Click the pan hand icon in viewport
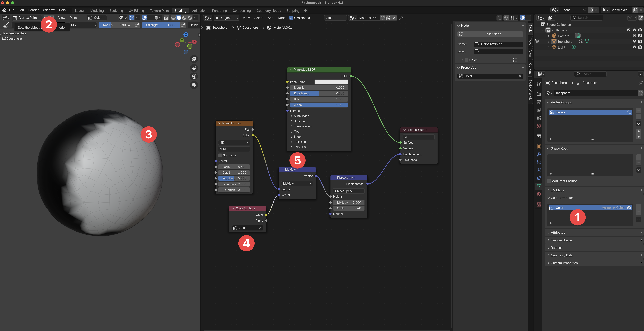644x331 pixels. click(x=194, y=68)
